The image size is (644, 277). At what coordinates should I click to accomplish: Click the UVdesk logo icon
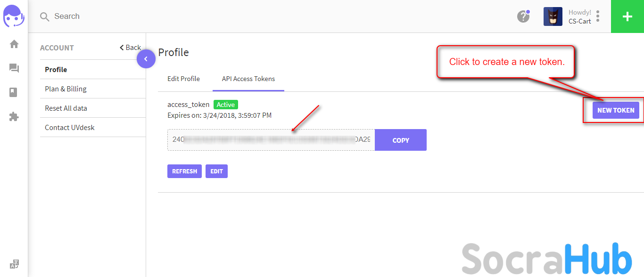coord(14,16)
